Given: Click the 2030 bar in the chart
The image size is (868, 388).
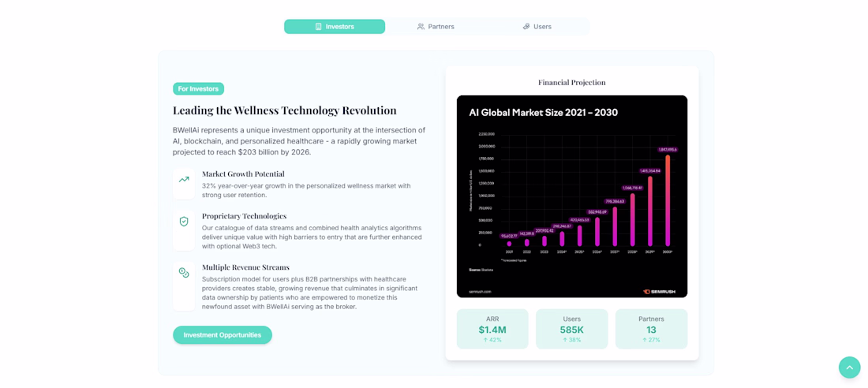Looking at the screenshot, I should pyautogui.click(x=668, y=200).
